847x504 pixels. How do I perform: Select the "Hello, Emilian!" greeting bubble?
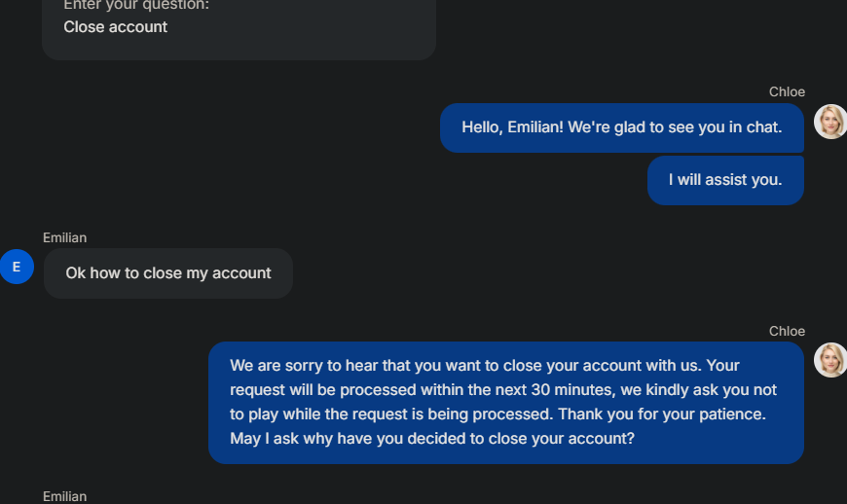click(621, 127)
